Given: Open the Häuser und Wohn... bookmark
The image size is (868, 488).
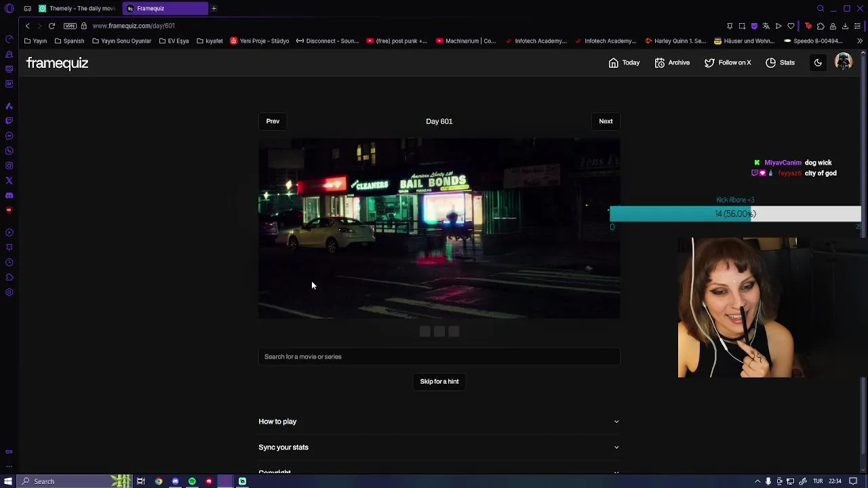Looking at the screenshot, I should 744,41.
